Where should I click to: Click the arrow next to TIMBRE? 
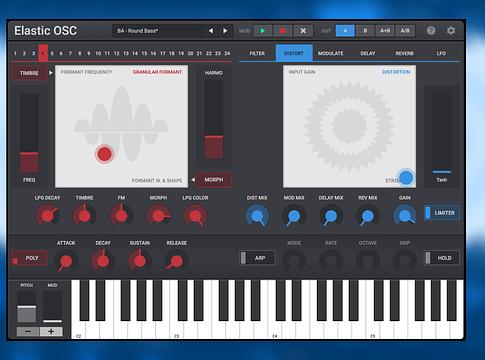(51, 73)
